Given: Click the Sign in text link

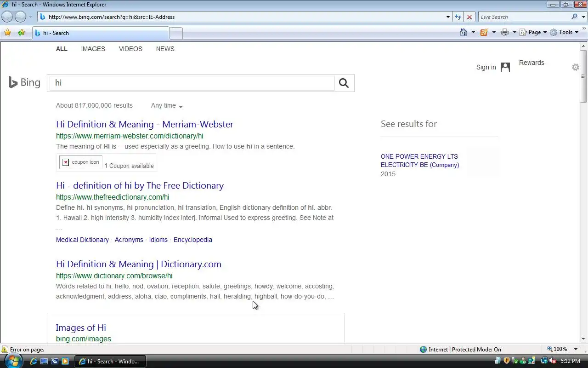Looking at the screenshot, I should coord(486,67).
